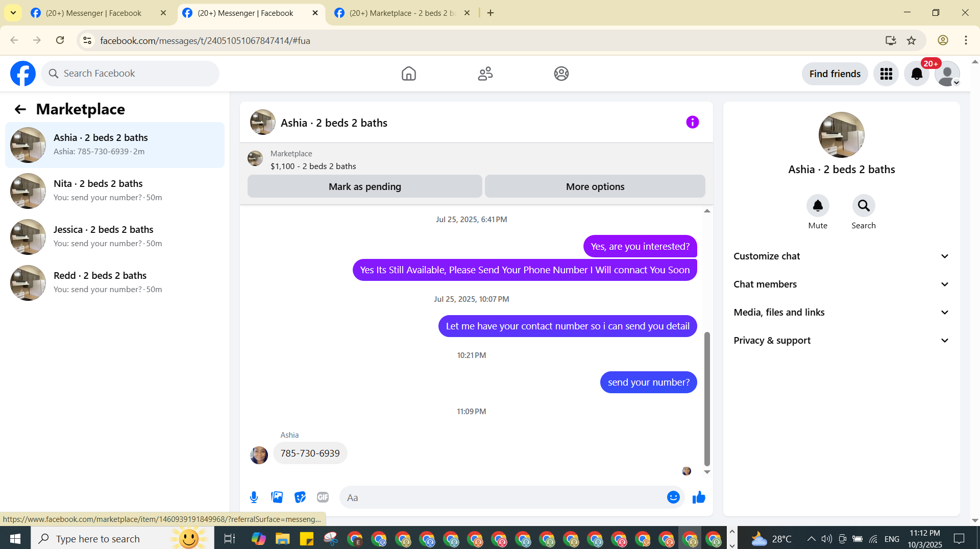Click the taskbar search box
The width and height of the screenshot is (980, 549).
coord(122,538)
